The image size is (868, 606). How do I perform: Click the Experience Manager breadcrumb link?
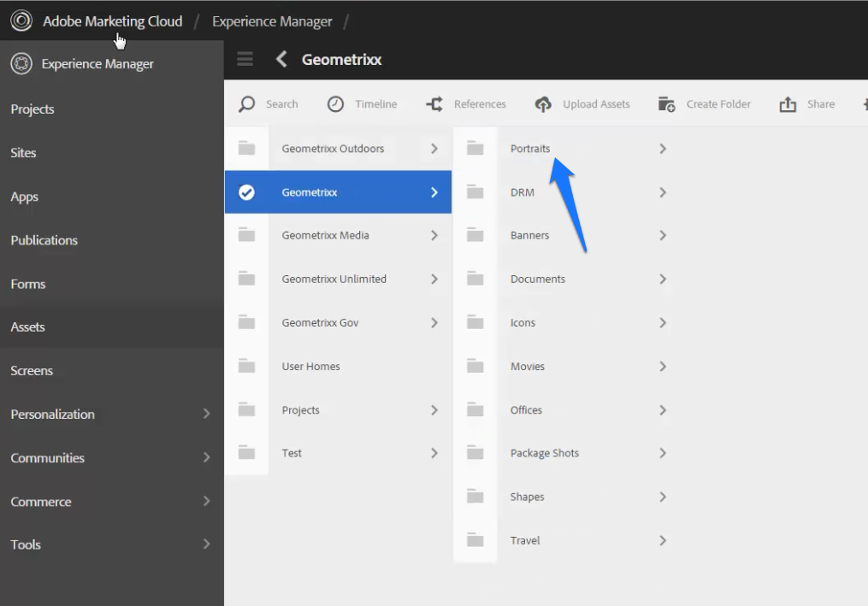[272, 20]
